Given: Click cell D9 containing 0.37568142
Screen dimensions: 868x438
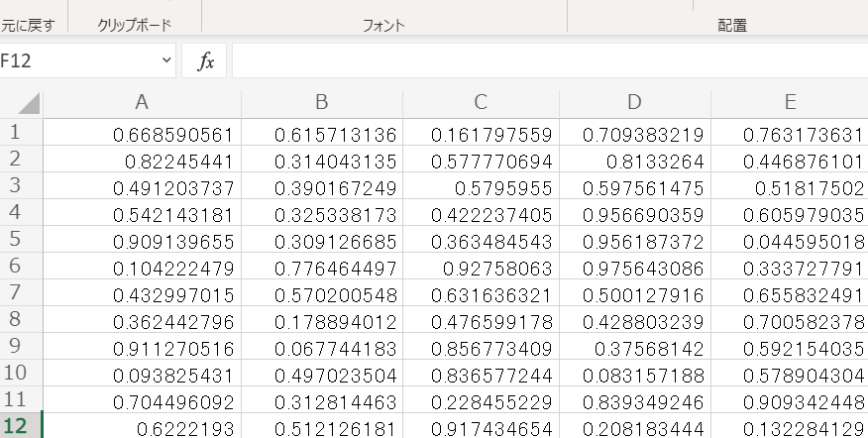Looking at the screenshot, I should coord(635,347).
